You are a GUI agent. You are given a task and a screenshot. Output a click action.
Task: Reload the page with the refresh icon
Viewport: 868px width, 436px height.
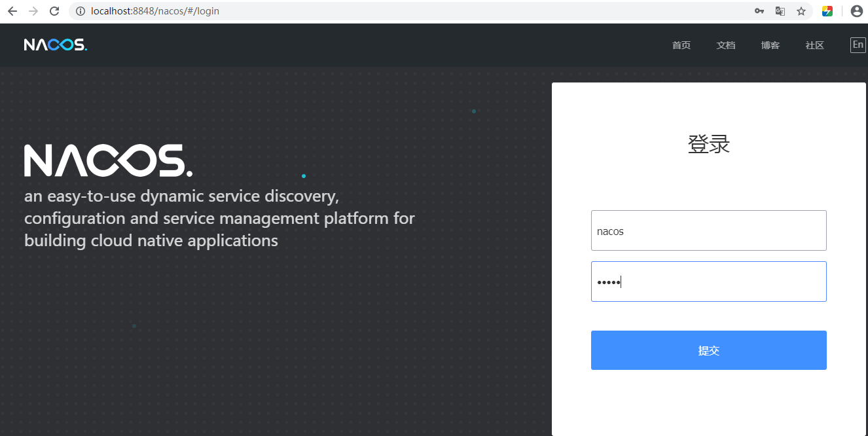click(x=54, y=11)
